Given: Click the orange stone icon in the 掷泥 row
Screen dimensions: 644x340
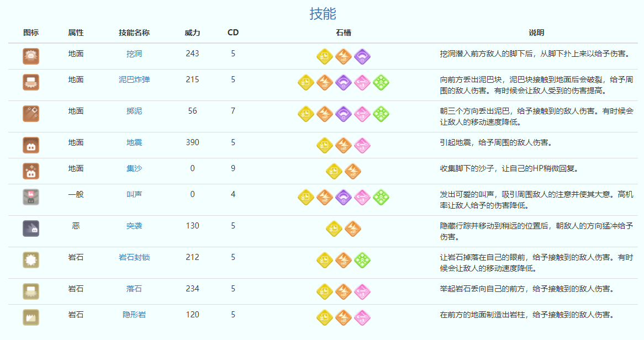Looking at the screenshot, I should 324,114.
